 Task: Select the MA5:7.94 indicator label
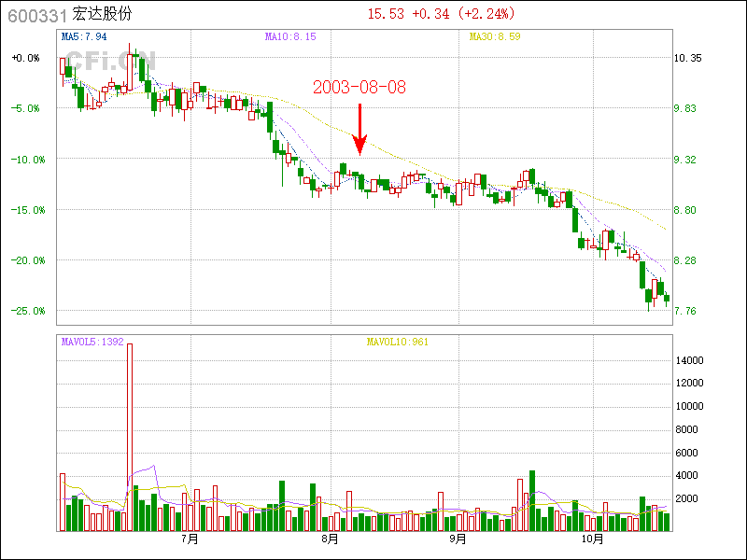pyautogui.click(x=84, y=36)
